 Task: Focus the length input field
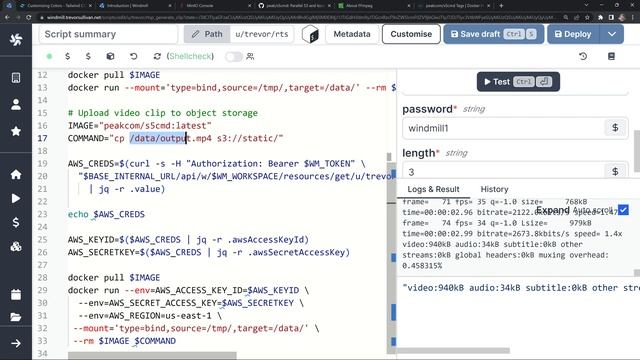click(x=503, y=171)
